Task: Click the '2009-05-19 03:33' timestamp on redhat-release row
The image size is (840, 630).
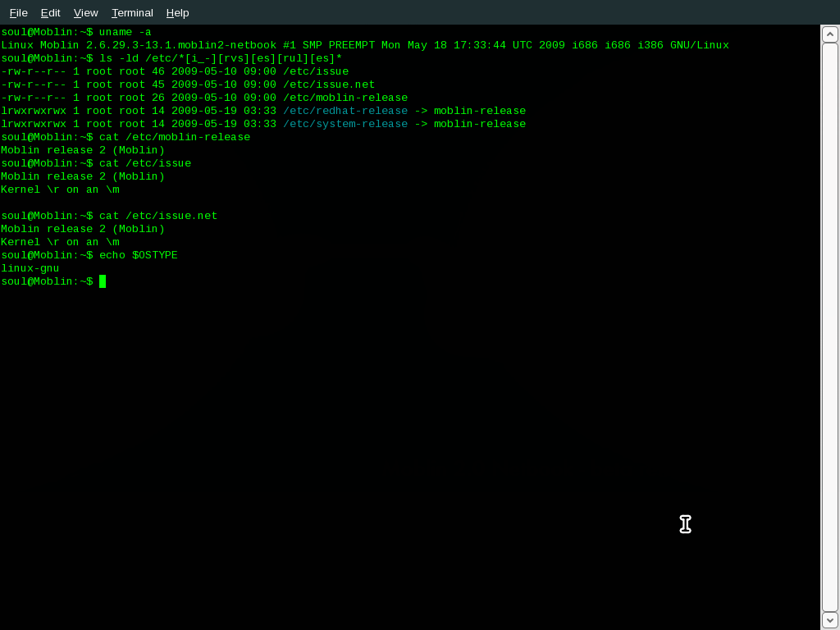Action: click(x=224, y=111)
